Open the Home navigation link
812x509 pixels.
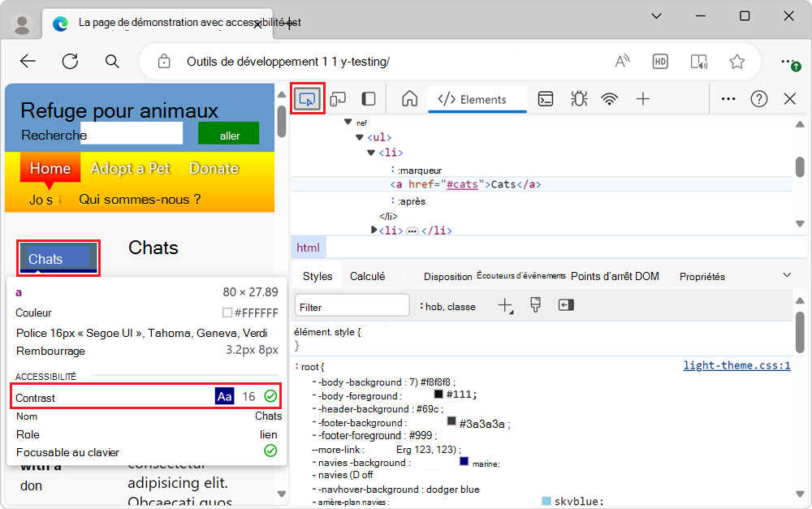tap(50, 168)
